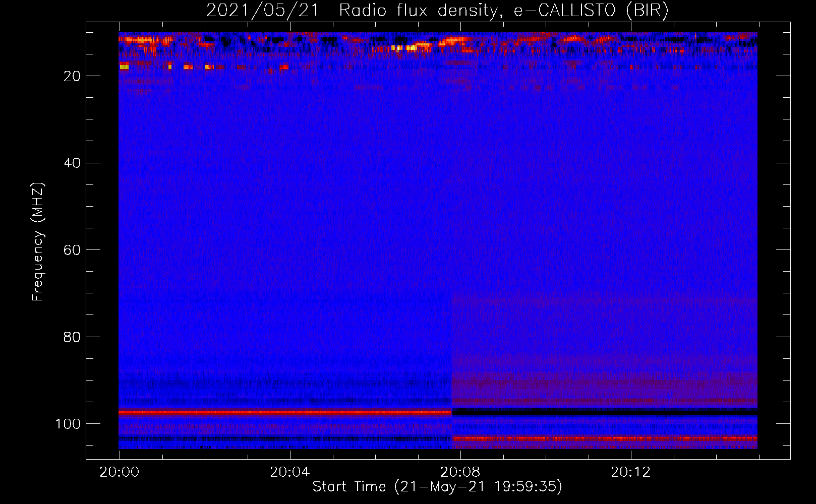
Task: Click the '20' frequency tick label
Action: [x=72, y=76]
